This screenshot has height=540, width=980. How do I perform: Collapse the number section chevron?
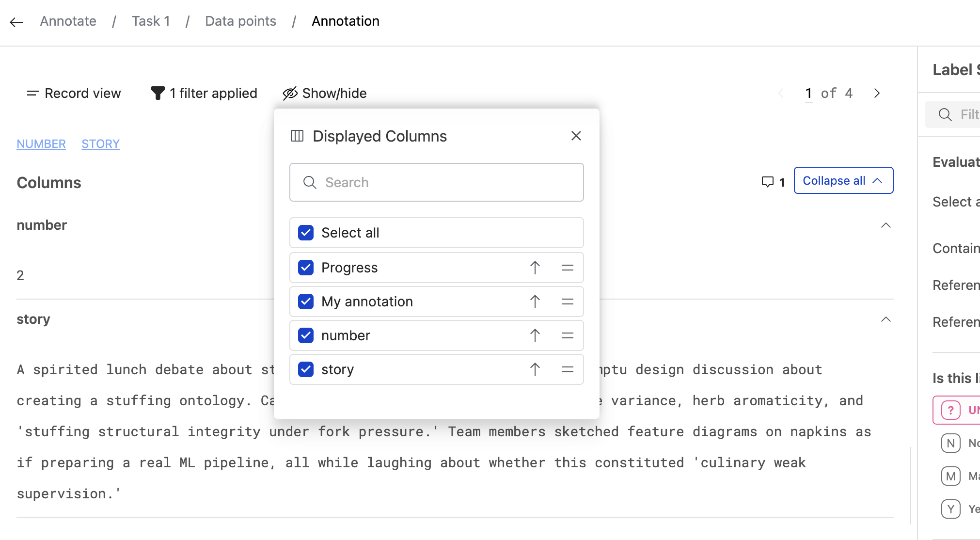886,225
